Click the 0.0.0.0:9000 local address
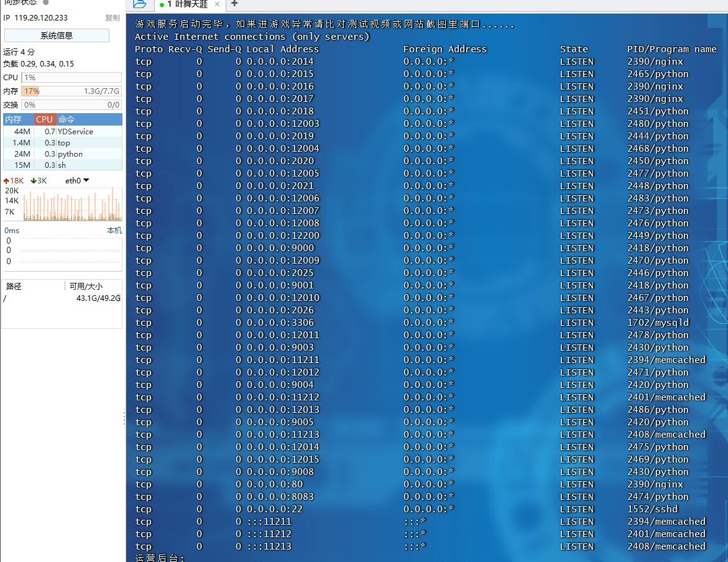The height and width of the screenshot is (562, 728). pos(280,248)
